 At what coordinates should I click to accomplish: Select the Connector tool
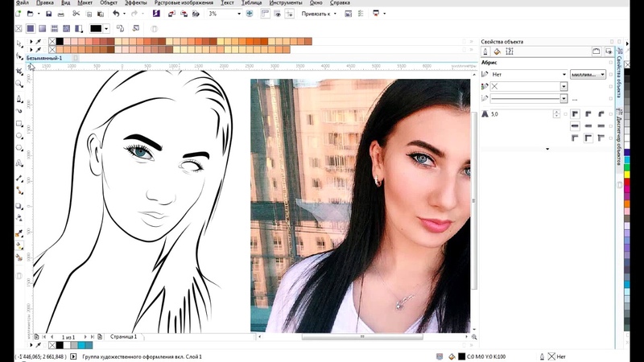(x=19, y=191)
